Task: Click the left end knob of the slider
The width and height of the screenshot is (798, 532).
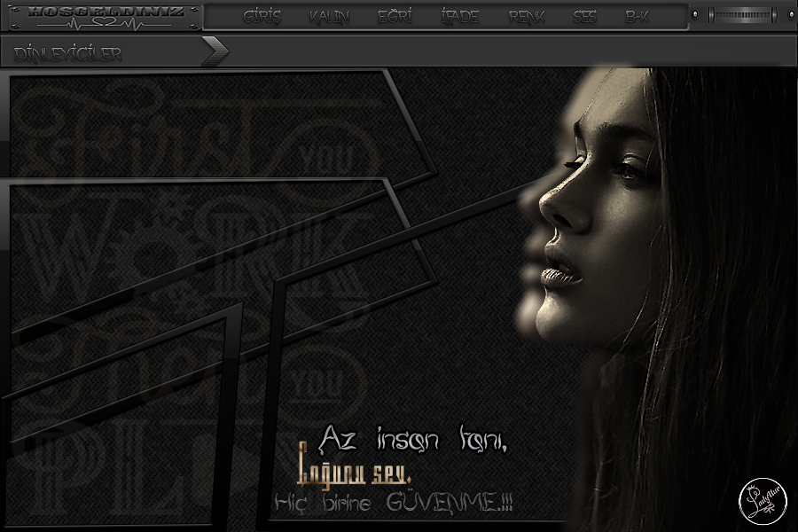Action: (x=697, y=15)
